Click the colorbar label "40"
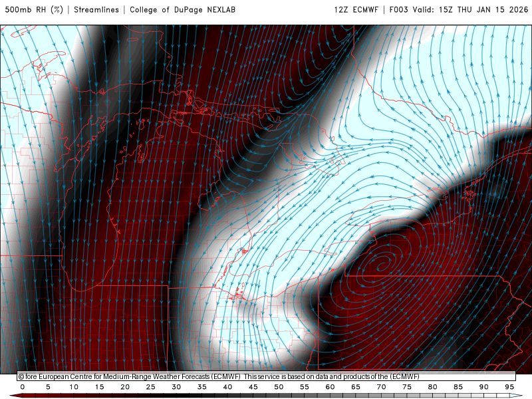This screenshot has height=399, width=532. 227,387
